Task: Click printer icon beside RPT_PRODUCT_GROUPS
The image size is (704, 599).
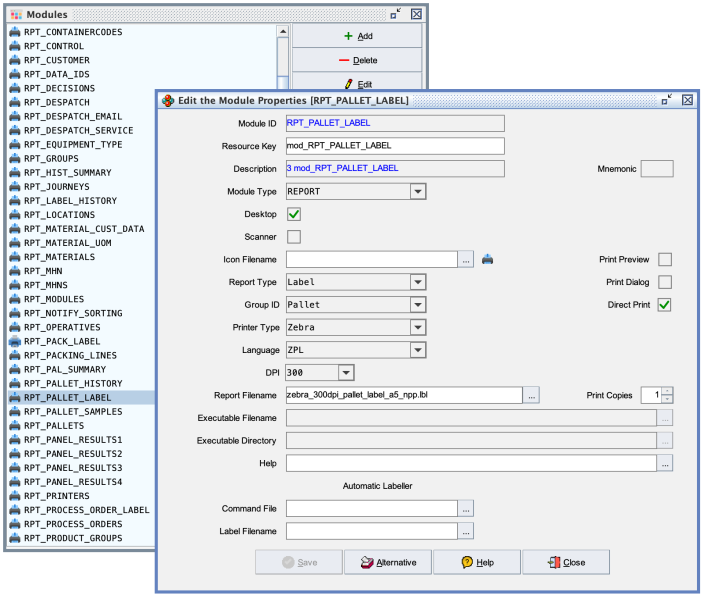Action: 15,538
